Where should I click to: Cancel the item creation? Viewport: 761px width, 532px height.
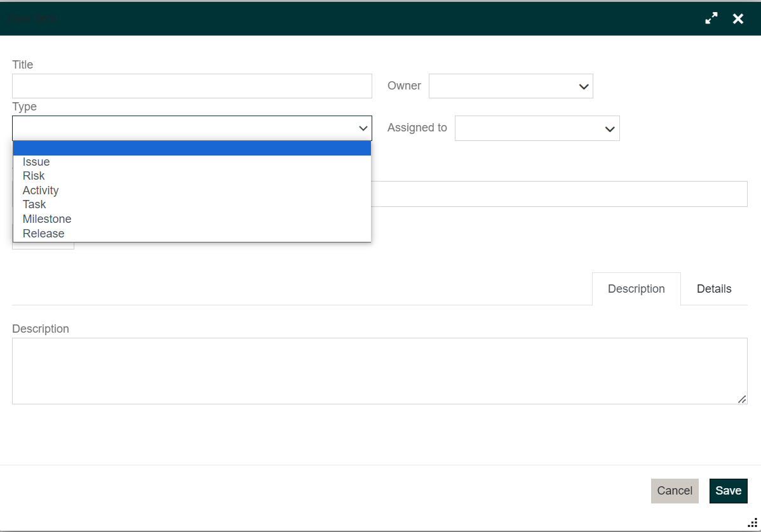coord(675,491)
